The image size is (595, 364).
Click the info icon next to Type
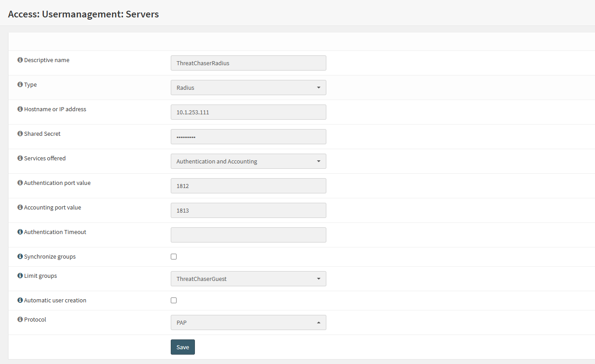pos(20,84)
